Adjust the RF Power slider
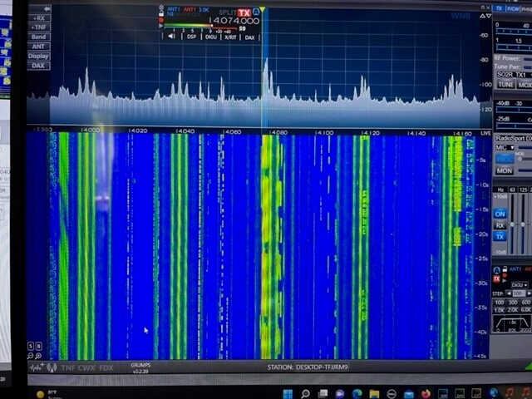532x399 pixels. [525, 58]
